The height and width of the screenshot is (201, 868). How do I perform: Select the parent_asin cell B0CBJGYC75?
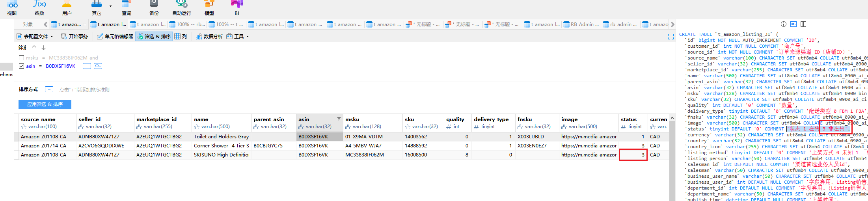(274, 146)
